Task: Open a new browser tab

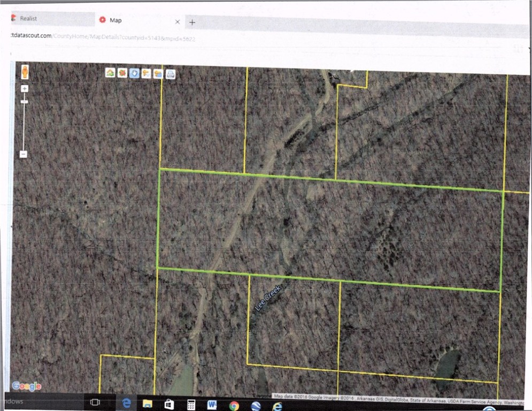Action: 192,22
